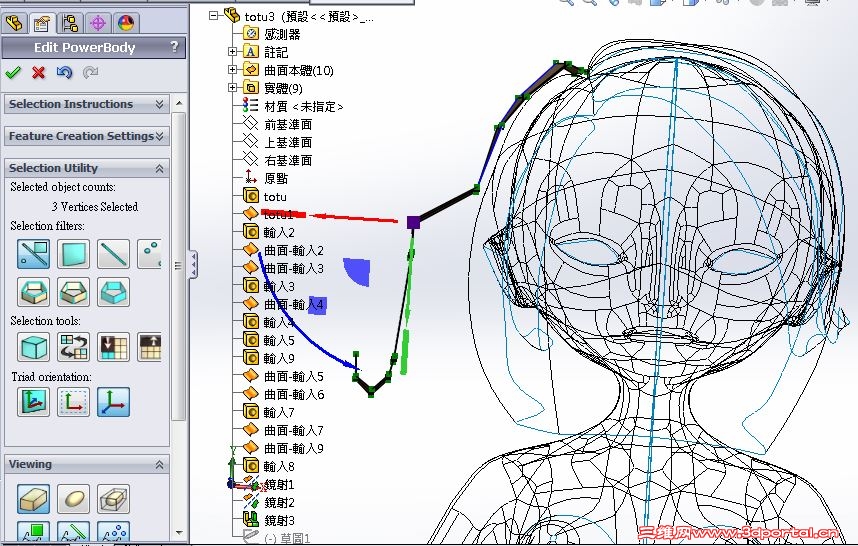Accept Edit PowerBody with green checkmark
Screen dimensions: 858x546
tap(13, 72)
